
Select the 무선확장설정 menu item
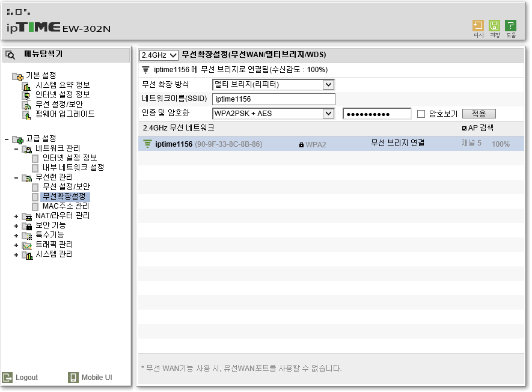point(64,197)
